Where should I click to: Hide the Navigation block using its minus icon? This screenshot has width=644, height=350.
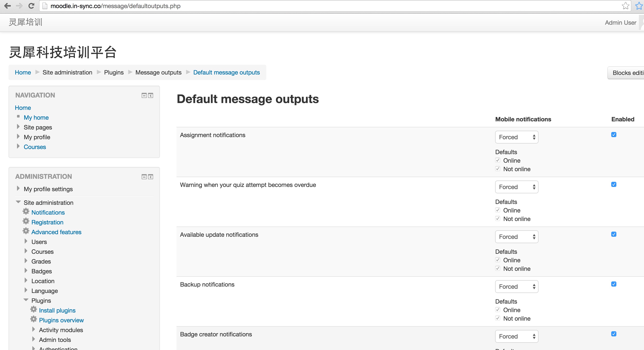pos(144,95)
